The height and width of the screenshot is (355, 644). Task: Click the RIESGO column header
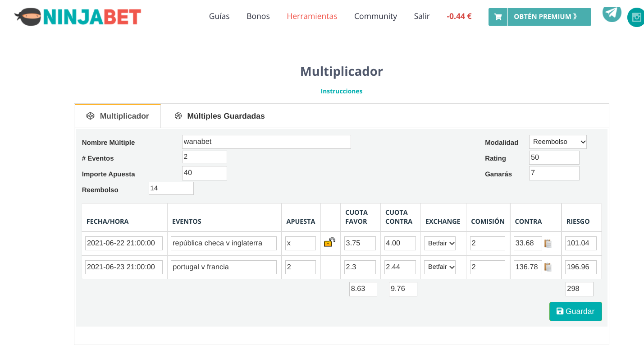578,221
